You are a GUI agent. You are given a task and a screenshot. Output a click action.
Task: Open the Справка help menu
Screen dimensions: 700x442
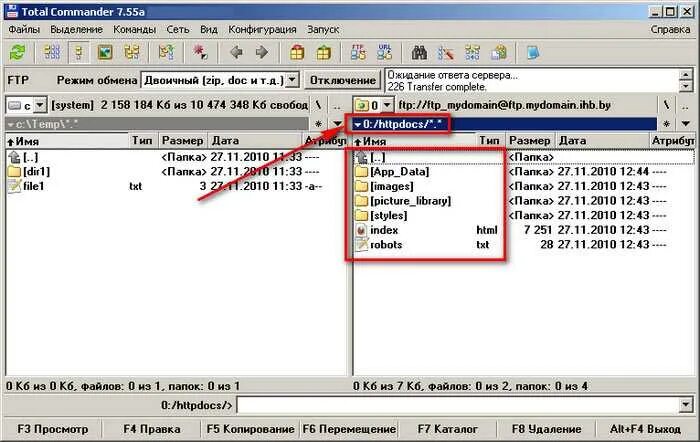[670, 29]
